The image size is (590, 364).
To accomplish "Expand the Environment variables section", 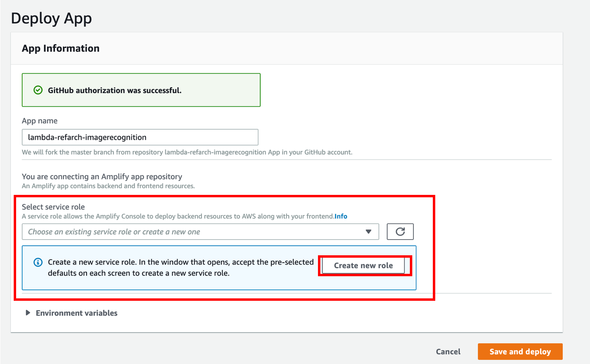I will pos(72,313).
